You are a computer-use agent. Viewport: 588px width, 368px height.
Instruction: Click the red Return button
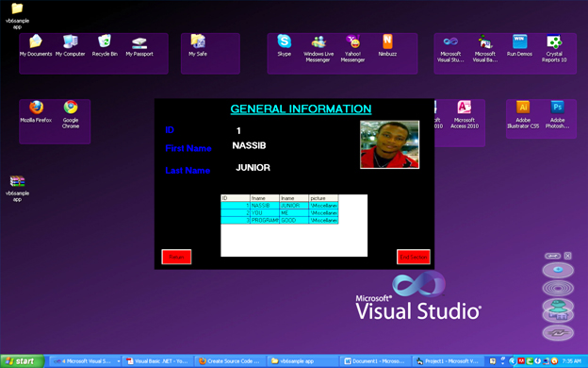coord(176,257)
